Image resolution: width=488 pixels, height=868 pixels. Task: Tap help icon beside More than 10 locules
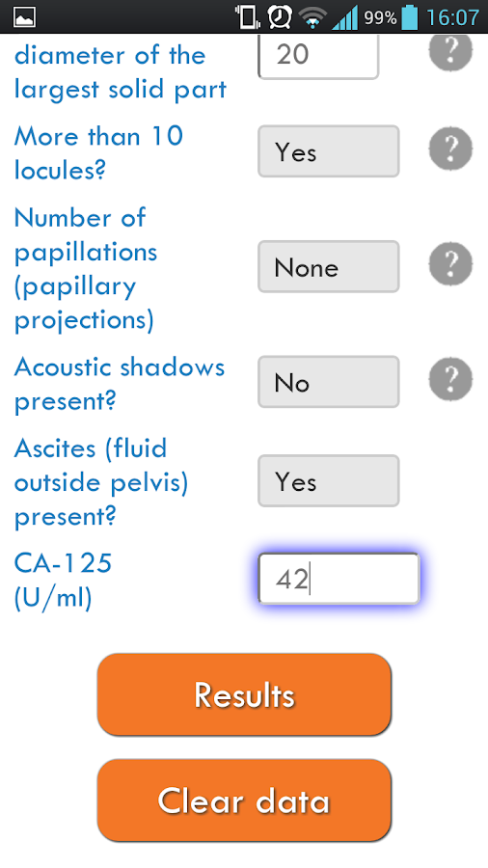point(450,149)
